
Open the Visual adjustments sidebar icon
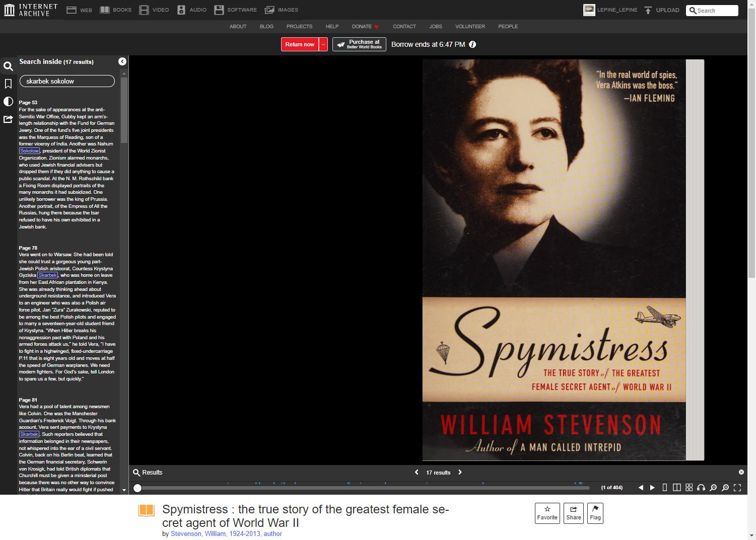(8, 102)
